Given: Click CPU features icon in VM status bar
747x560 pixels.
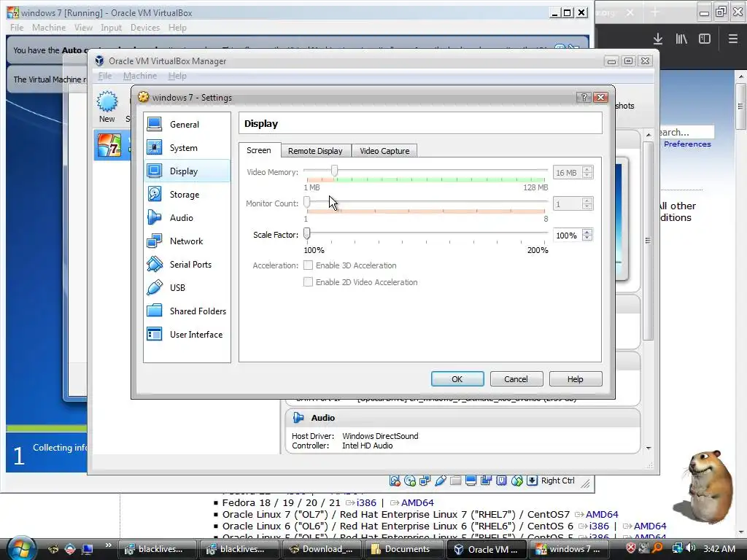Looking at the screenshot, I should (501, 481).
